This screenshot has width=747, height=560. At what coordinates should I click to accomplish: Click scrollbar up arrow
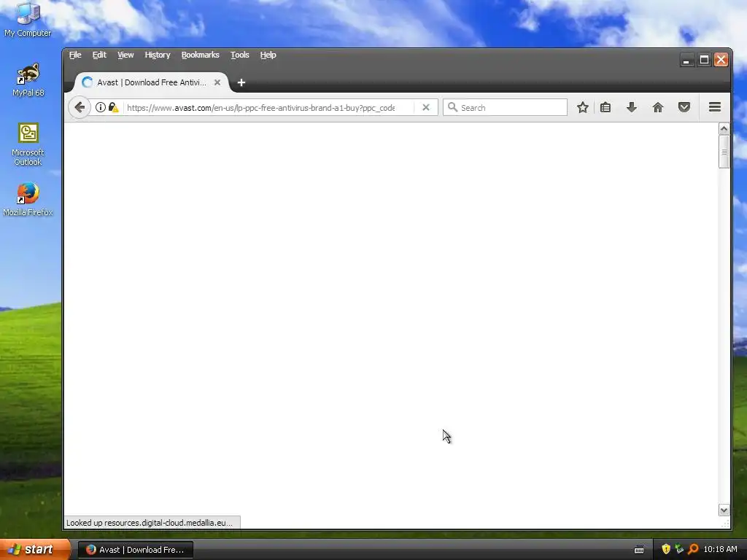pyautogui.click(x=724, y=129)
